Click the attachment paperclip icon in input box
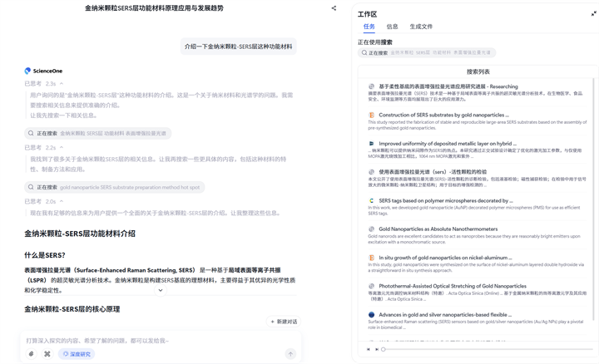This screenshot has height=364, width=599. [32, 354]
